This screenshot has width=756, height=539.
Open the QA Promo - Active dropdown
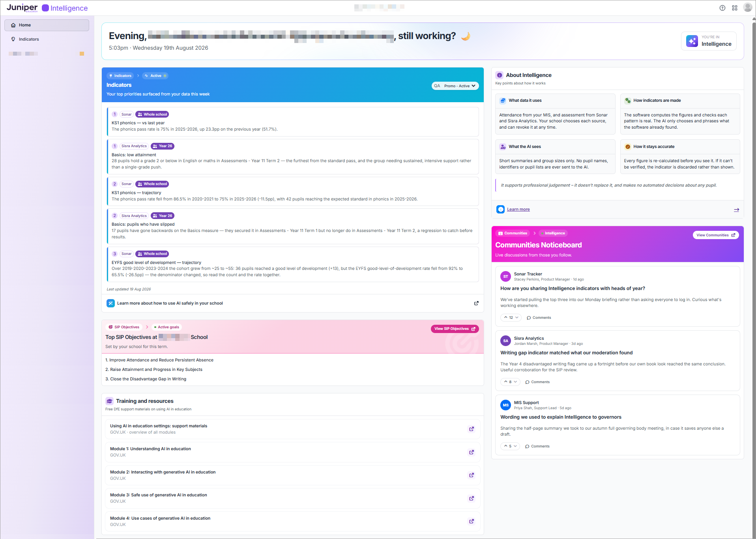coord(455,86)
